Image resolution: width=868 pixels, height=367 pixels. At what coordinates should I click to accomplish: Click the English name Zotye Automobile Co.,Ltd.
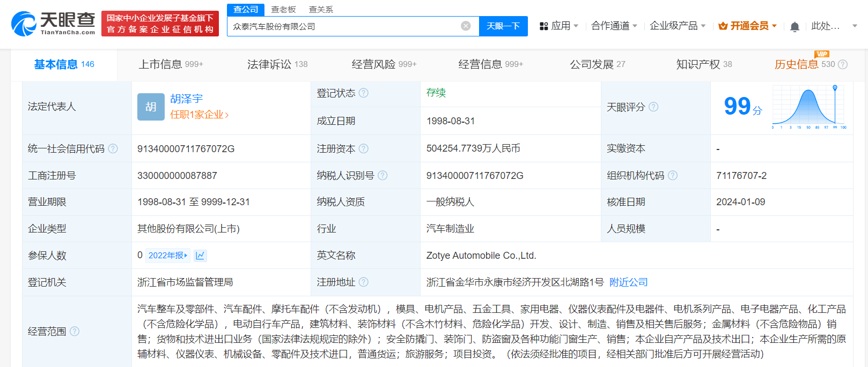481,256
